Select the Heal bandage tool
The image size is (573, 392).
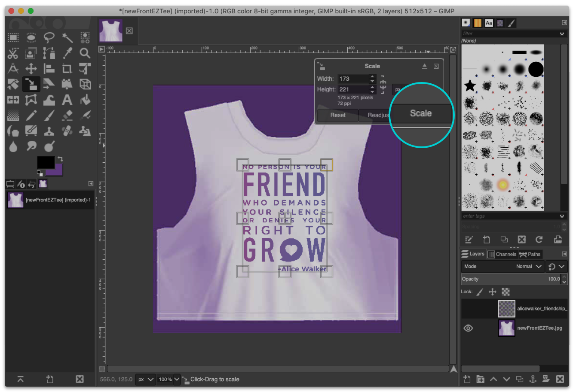click(67, 131)
